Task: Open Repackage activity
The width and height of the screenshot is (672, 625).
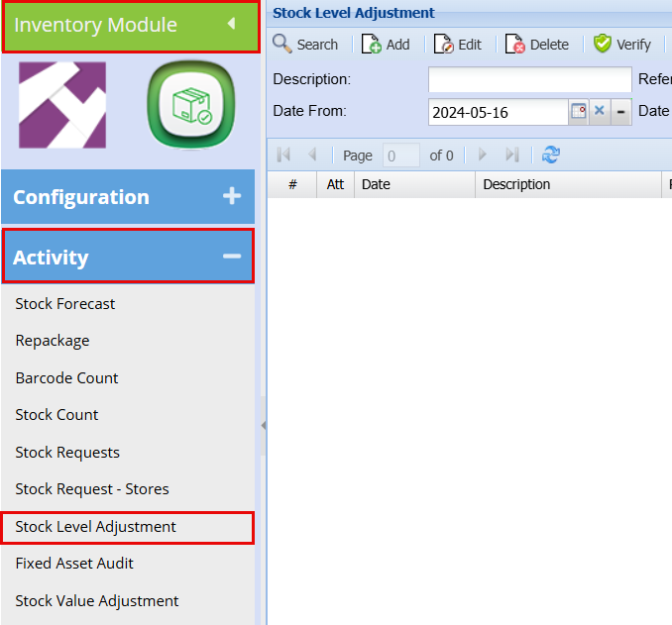Action: point(53,341)
